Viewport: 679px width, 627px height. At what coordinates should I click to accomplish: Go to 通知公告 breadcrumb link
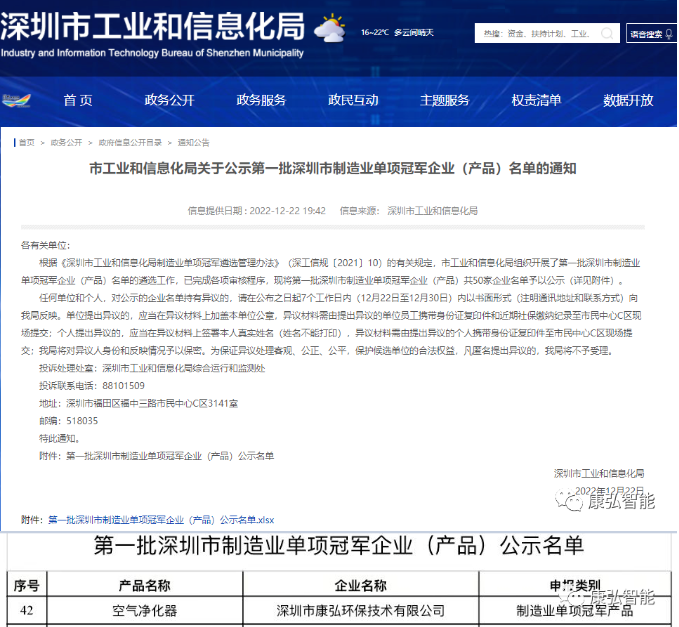194,142
